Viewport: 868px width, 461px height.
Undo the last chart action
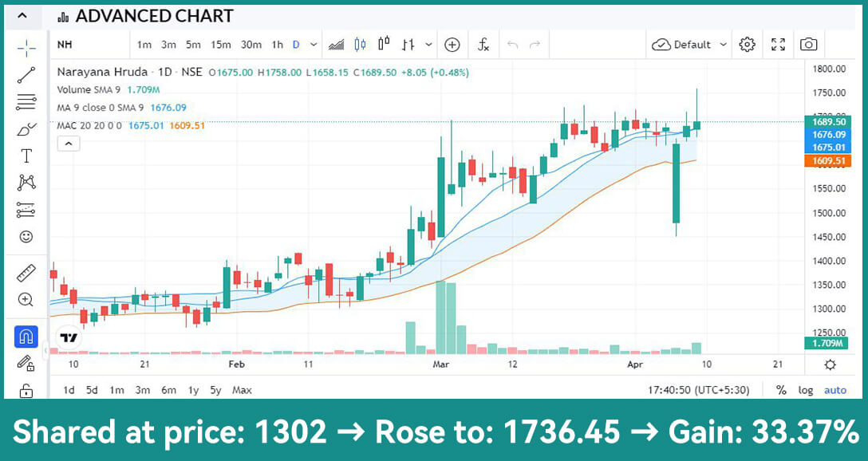click(513, 45)
